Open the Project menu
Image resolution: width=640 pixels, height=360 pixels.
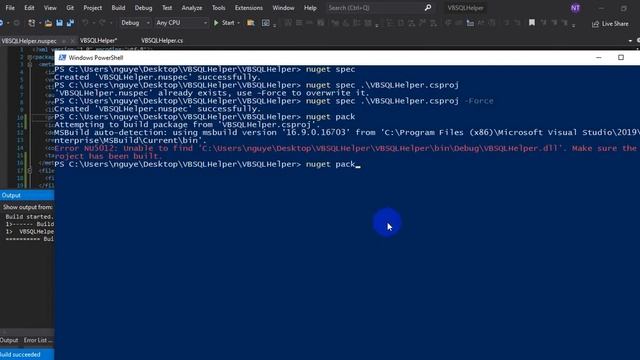93,8
